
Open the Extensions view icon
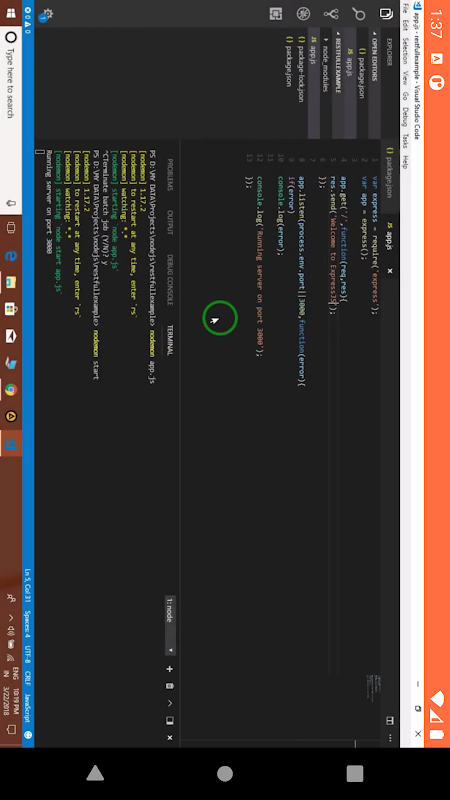pos(276,14)
